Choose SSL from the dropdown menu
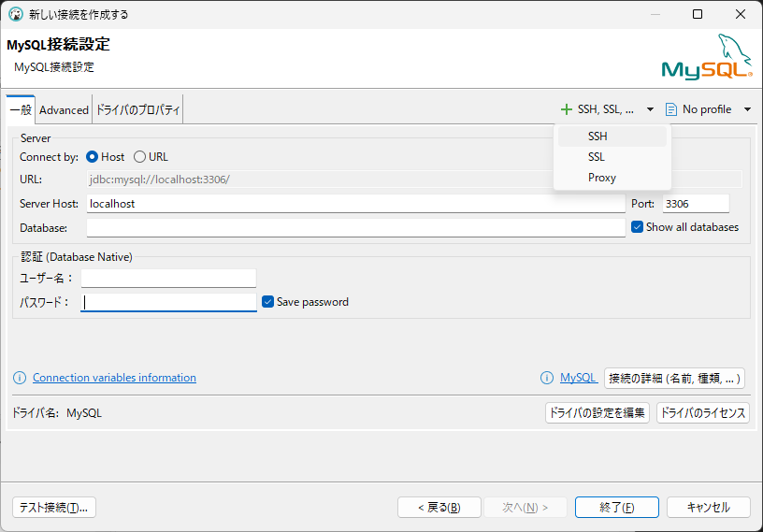Image resolution: width=763 pixels, height=532 pixels. coord(612,157)
